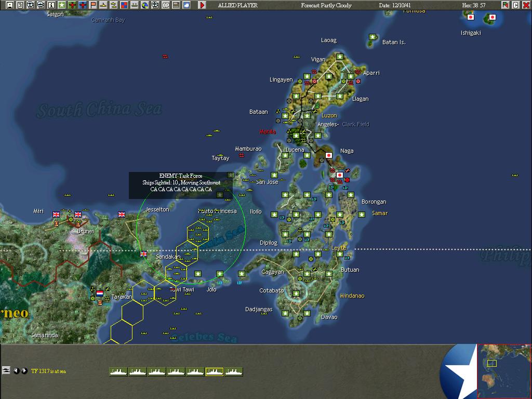Open the orange flag toolbar icon
The width and height of the screenshot is (532, 399).
93,5
